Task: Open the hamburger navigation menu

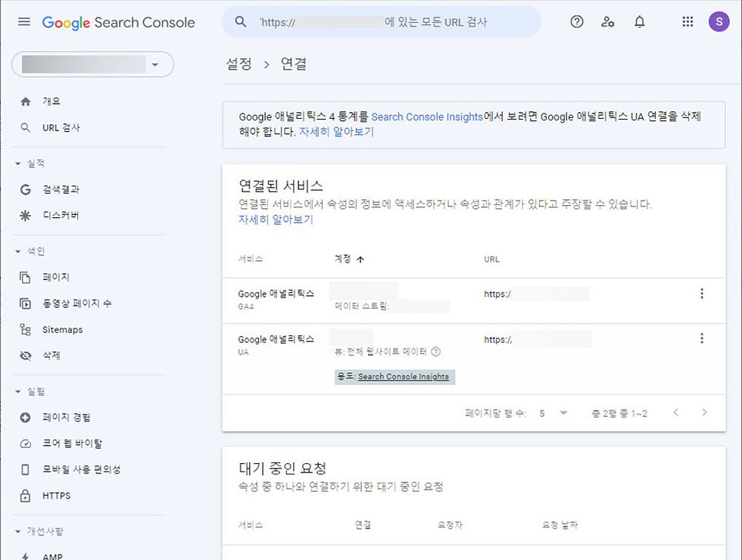Action: [x=24, y=22]
